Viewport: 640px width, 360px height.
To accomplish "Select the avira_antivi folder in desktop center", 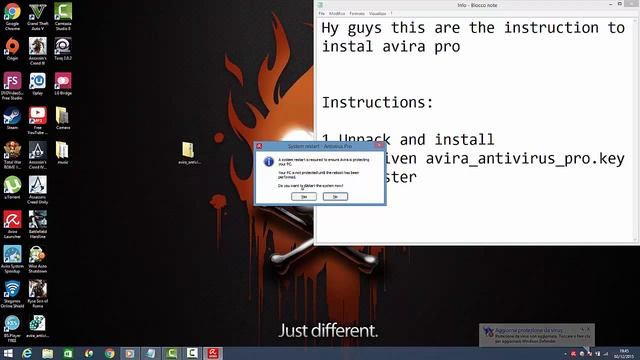I will (189, 153).
